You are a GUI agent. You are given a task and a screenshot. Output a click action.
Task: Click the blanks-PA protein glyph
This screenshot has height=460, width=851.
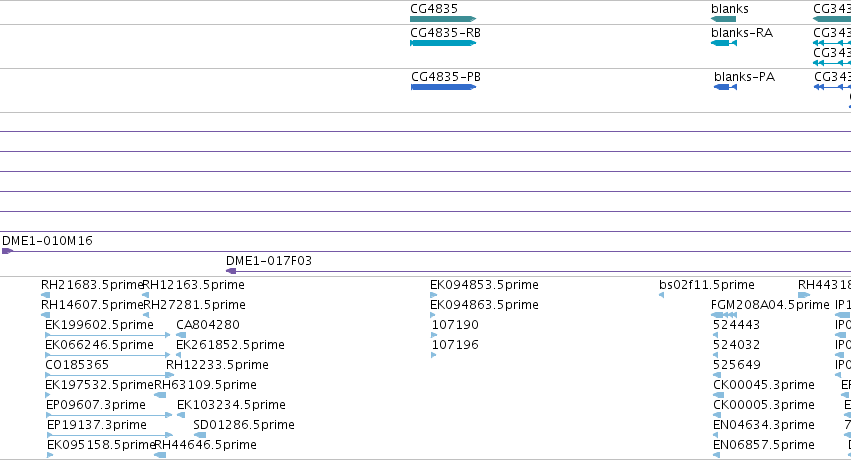coord(726,87)
